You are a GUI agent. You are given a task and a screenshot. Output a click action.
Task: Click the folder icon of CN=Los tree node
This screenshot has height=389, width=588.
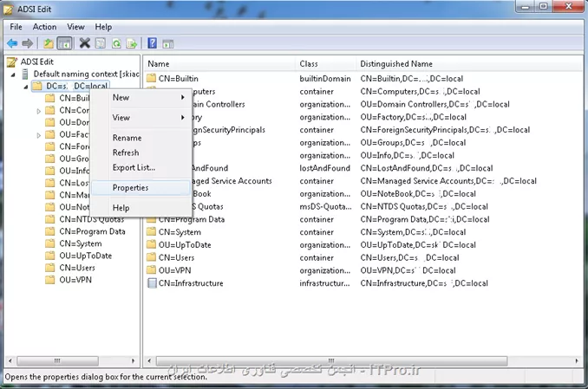point(50,183)
